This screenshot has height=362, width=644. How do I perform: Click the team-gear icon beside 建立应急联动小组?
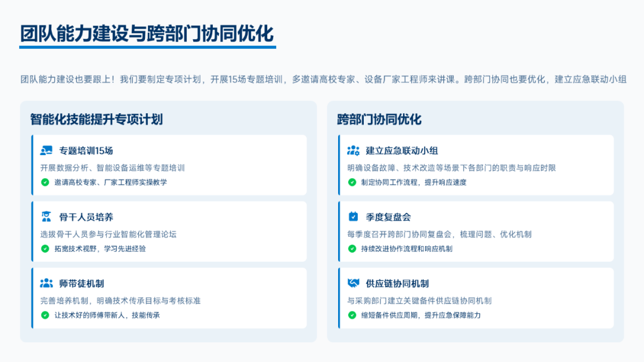click(354, 150)
